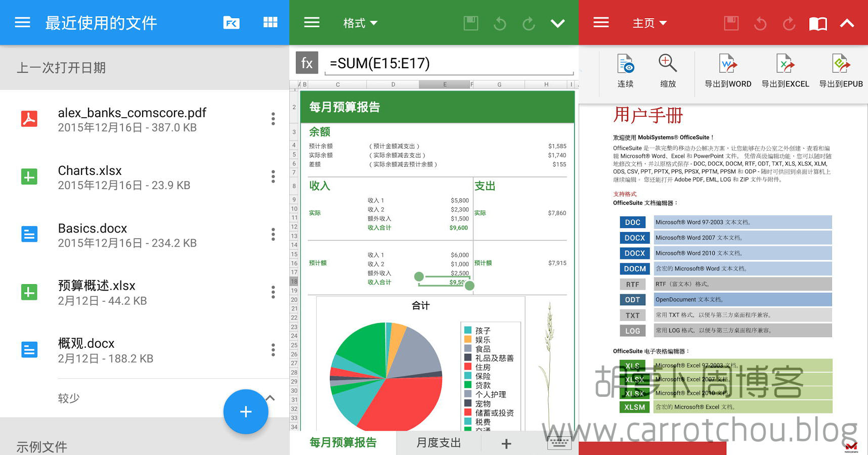Switch to 月度支出 sheet tab

point(439,443)
